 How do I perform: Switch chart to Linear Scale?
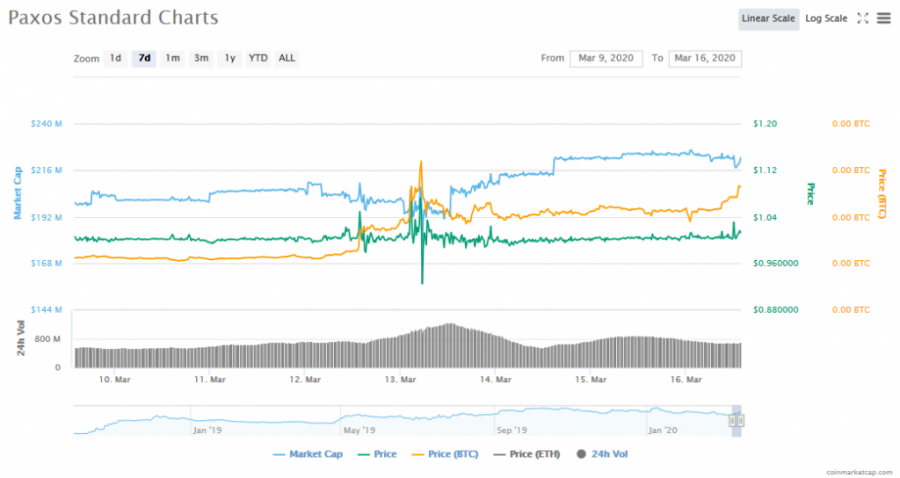(768, 18)
